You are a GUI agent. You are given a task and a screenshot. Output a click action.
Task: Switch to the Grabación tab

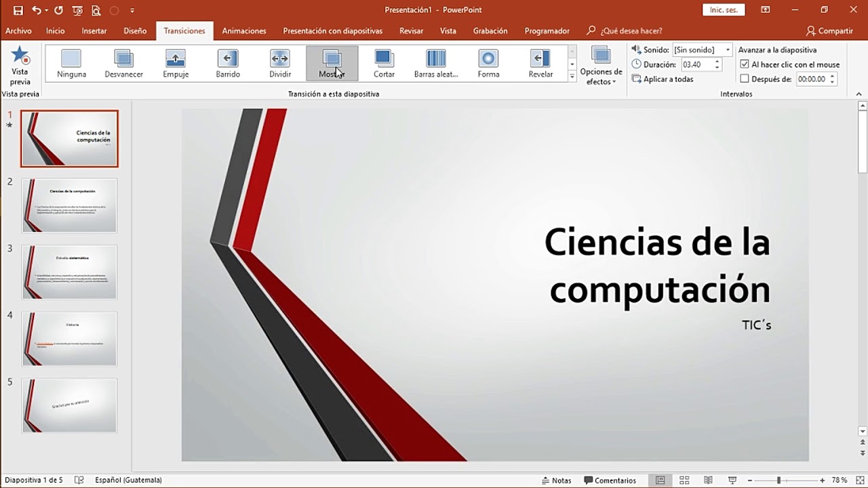pyautogui.click(x=490, y=30)
